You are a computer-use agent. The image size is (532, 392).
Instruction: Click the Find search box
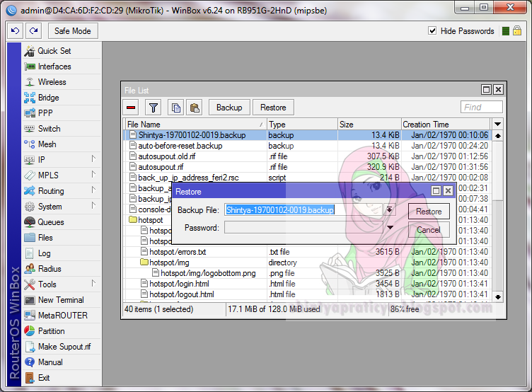pos(482,108)
